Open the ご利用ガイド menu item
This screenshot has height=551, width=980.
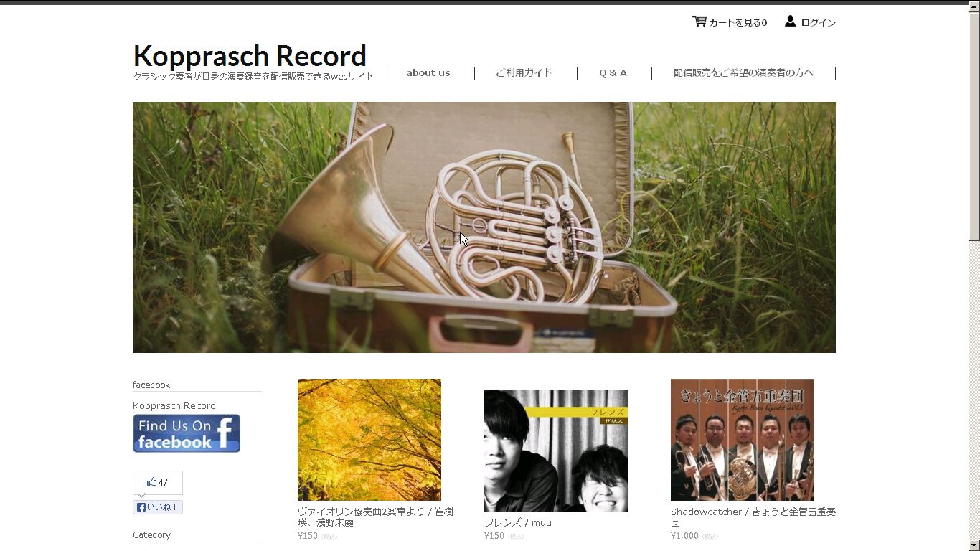(x=524, y=72)
